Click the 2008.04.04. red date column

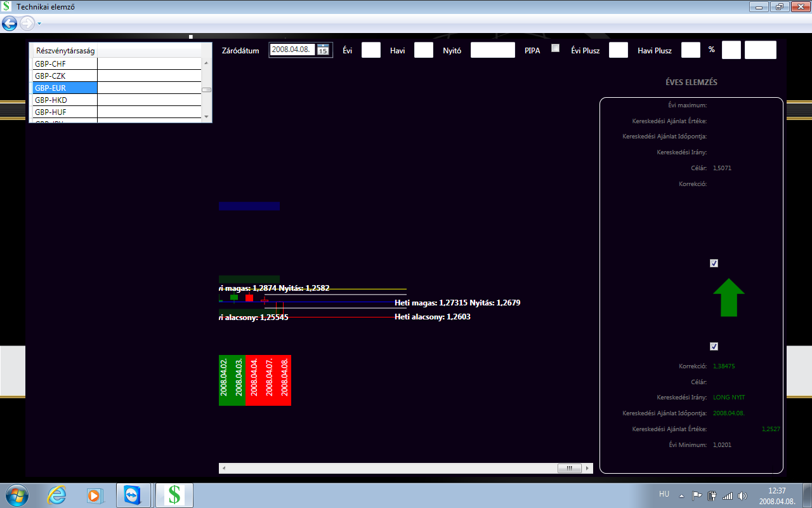click(253, 380)
